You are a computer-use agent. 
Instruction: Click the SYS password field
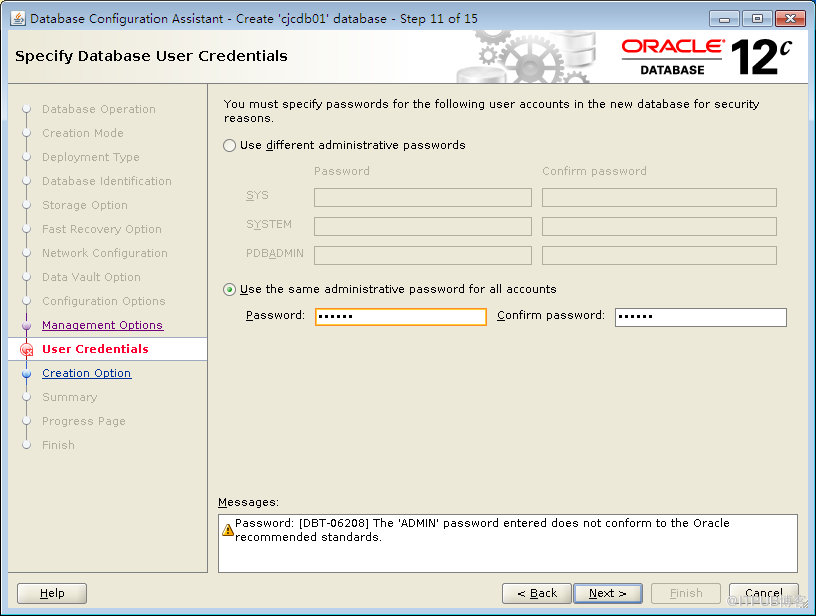tap(423, 198)
